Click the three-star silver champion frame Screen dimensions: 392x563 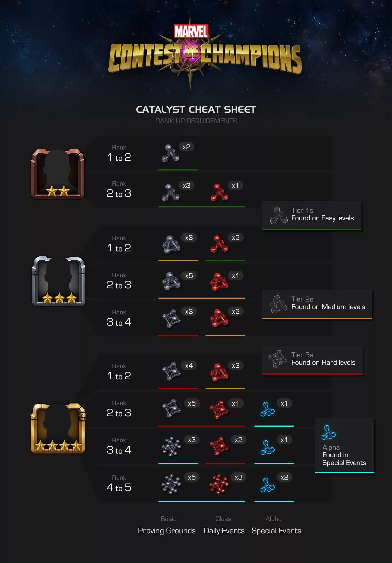(x=59, y=281)
